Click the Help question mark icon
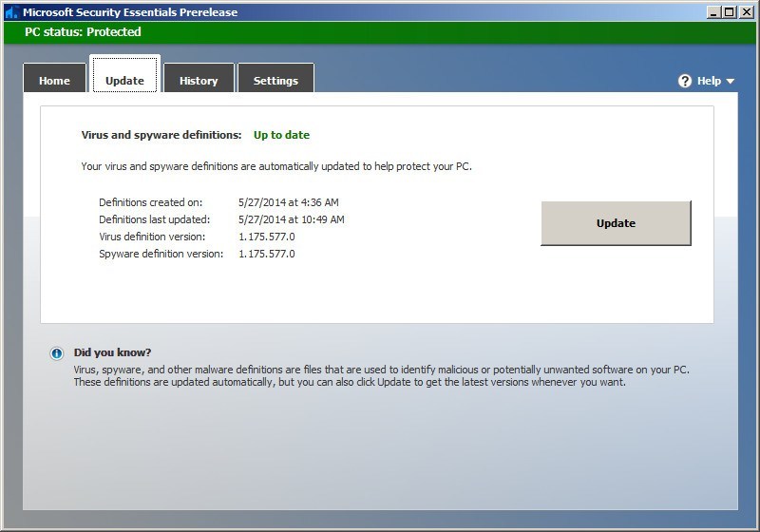The width and height of the screenshot is (760, 532). [685, 81]
